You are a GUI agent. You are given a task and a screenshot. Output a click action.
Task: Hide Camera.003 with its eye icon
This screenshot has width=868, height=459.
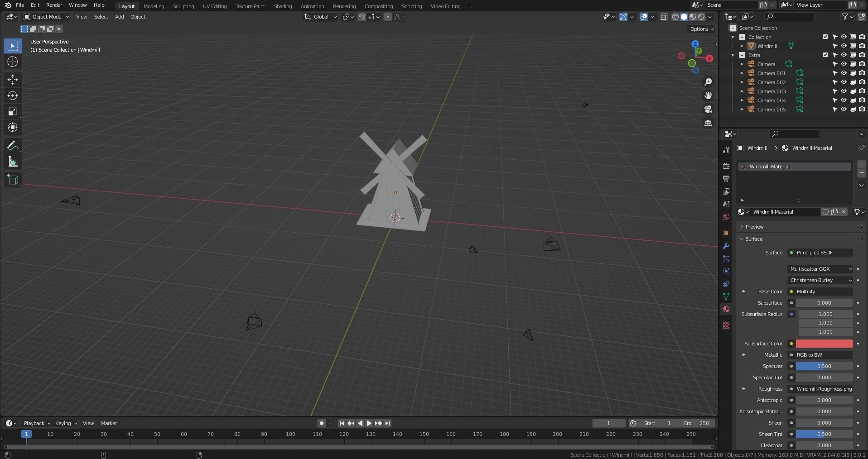[x=844, y=91]
